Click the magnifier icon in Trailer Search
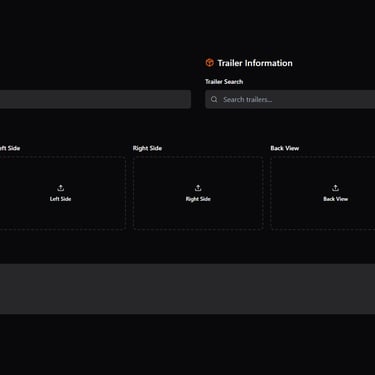The width and height of the screenshot is (375, 375). point(214,99)
